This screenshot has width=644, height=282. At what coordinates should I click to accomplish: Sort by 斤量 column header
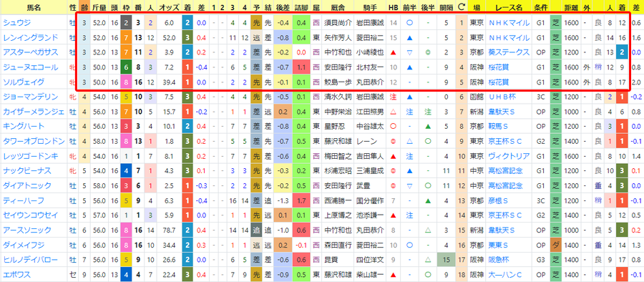pyautogui.click(x=99, y=7)
